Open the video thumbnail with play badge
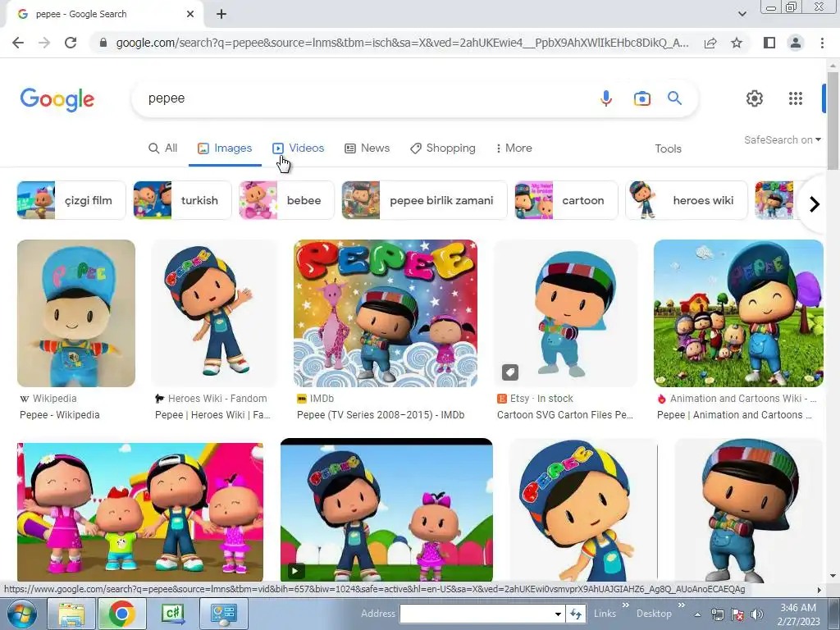Image resolution: width=840 pixels, height=630 pixels. [386, 510]
